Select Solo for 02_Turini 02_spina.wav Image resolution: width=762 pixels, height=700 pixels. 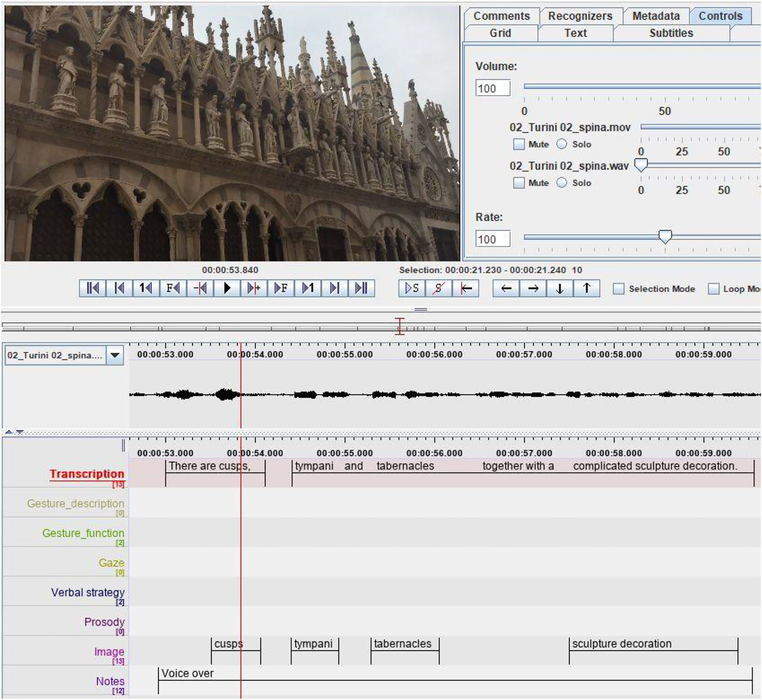562,183
